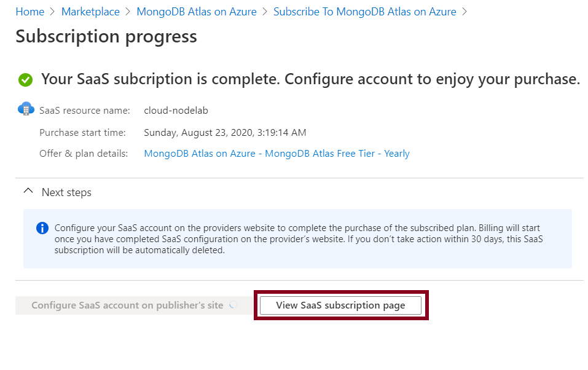Click the green success checkmark icon
The width and height of the screenshot is (588, 370).
coord(26,79)
